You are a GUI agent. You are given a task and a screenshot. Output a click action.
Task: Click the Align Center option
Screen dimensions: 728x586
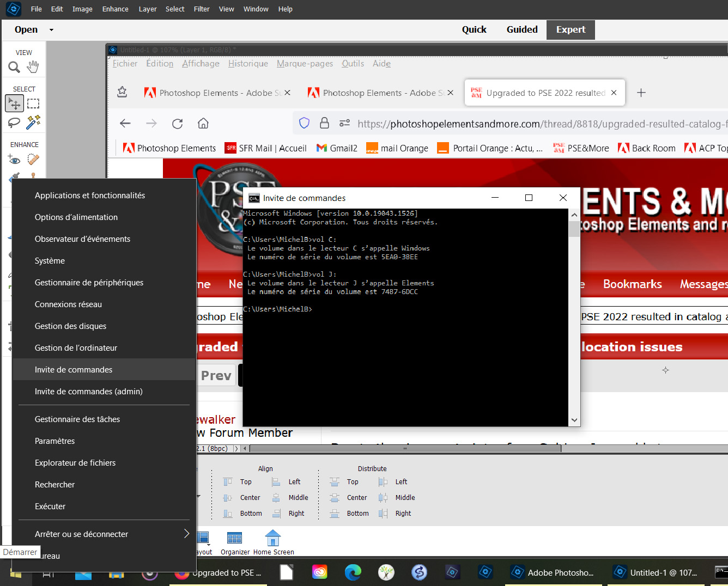coord(242,498)
